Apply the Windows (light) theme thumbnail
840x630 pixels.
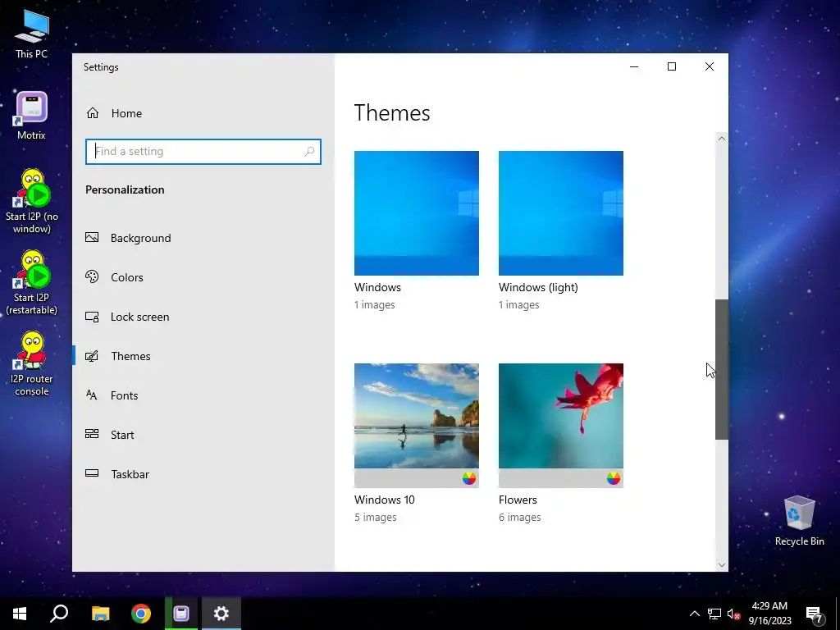coord(561,213)
